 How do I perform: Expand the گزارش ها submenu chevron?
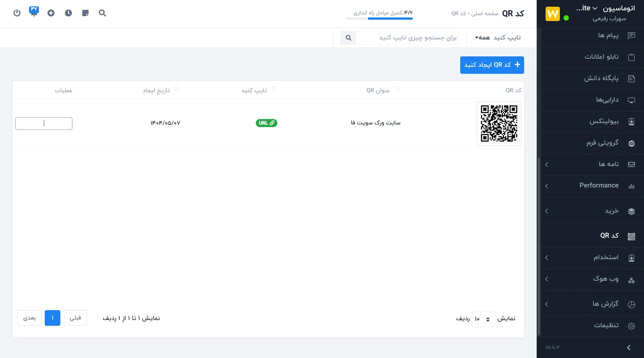coord(547,304)
